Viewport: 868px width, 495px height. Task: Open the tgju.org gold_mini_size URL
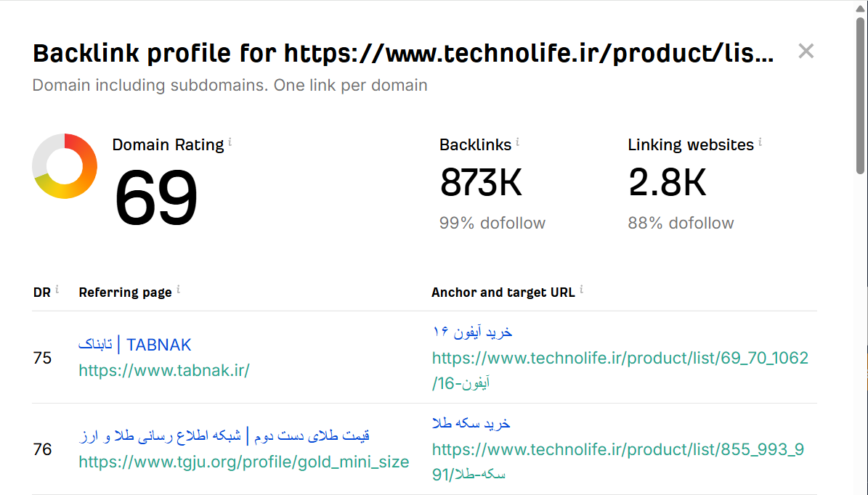point(243,462)
